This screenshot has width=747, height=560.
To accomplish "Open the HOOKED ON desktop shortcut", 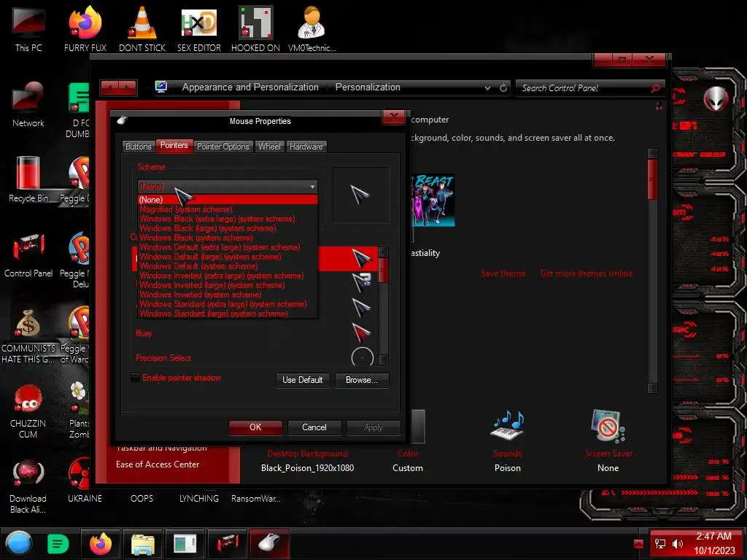I will click(255, 28).
